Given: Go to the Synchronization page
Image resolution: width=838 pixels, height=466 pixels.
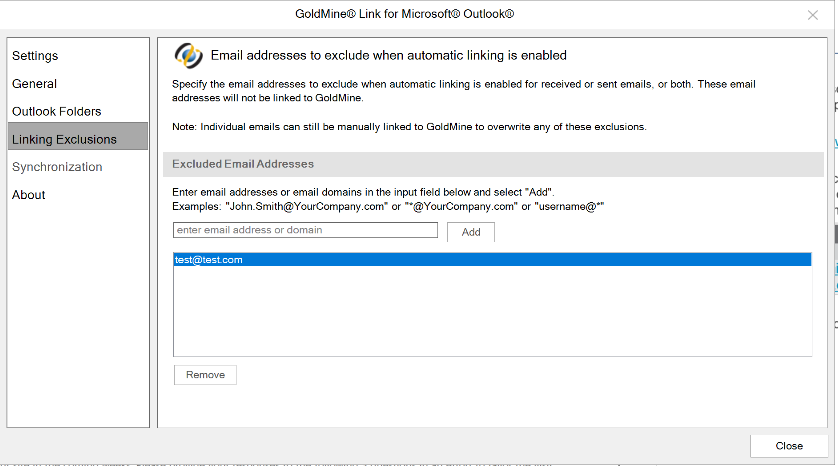Looking at the screenshot, I should click(x=57, y=167).
